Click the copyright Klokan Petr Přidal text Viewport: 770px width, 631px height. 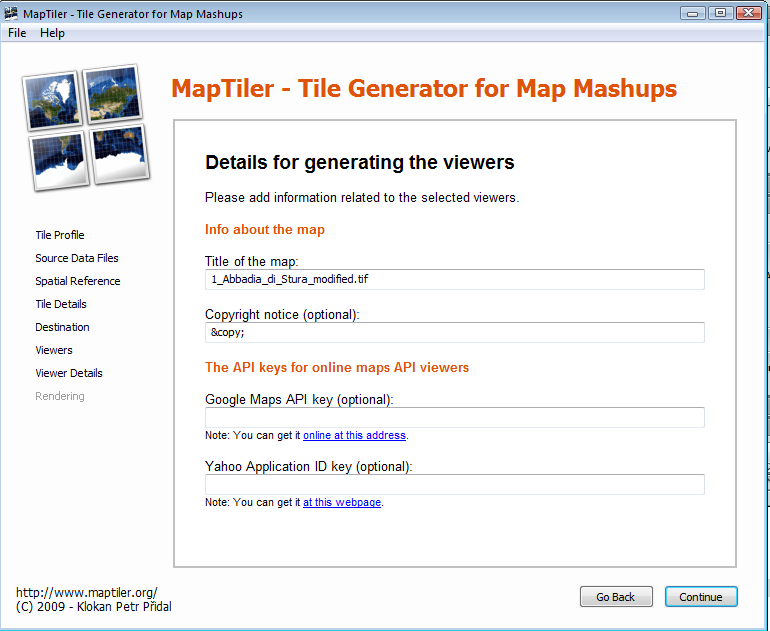pos(94,607)
